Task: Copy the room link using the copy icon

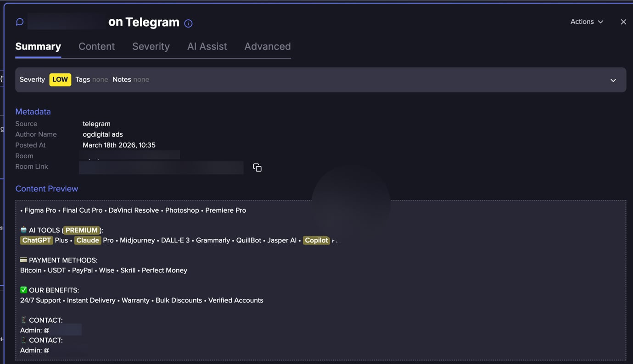Action: [257, 167]
